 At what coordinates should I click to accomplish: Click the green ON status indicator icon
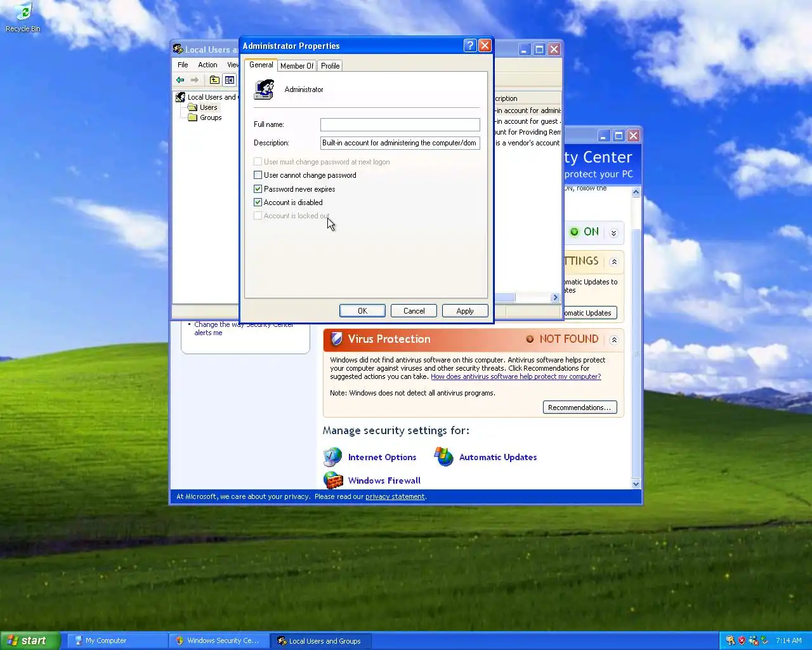coord(574,232)
